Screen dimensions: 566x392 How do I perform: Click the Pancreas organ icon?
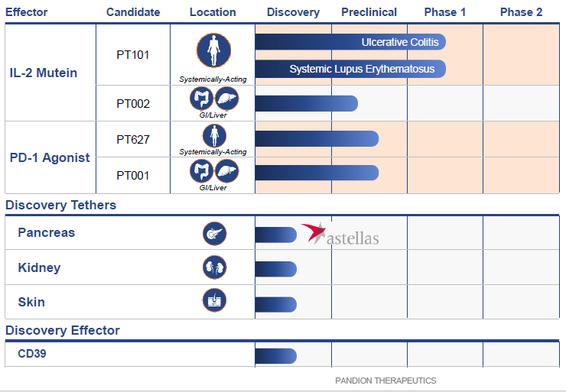(x=214, y=233)
